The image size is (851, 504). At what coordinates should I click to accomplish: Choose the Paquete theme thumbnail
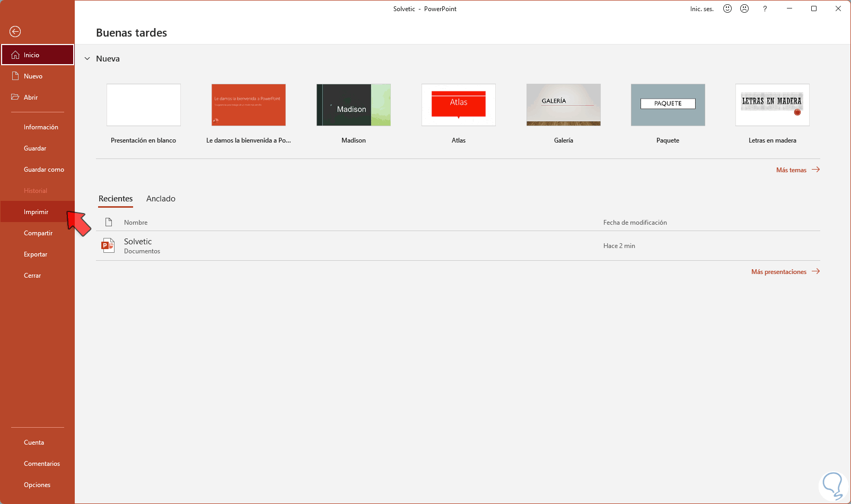668,105
